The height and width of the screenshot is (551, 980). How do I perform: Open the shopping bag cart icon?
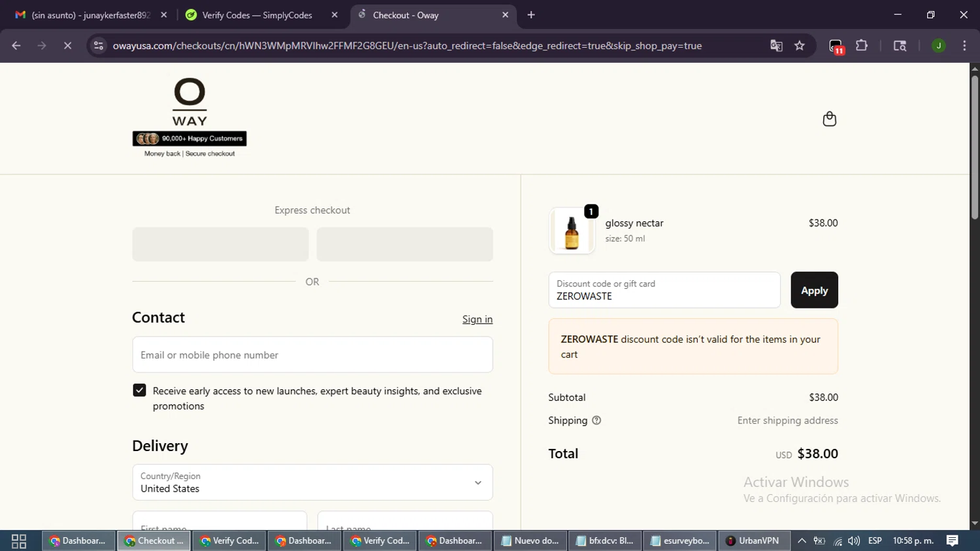pos(829,119)
